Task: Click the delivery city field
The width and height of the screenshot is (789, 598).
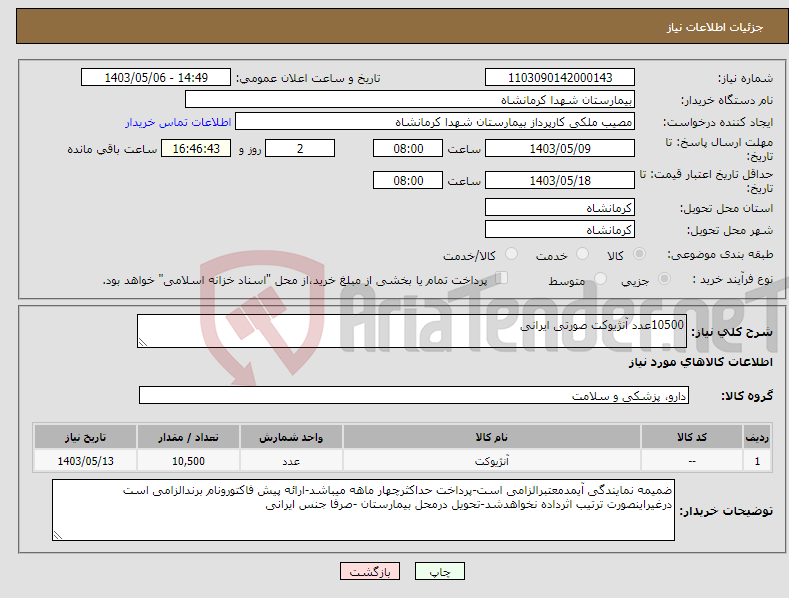Action: 560,230
